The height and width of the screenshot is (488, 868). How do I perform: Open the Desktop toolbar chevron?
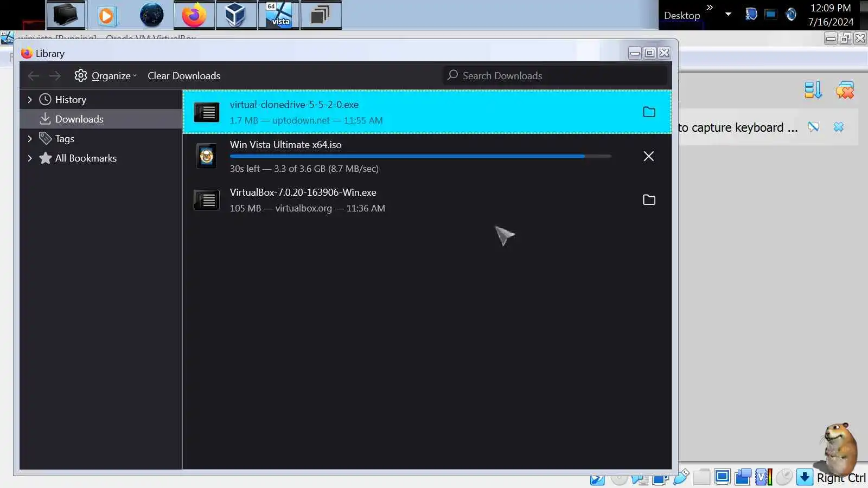point(709,8)
